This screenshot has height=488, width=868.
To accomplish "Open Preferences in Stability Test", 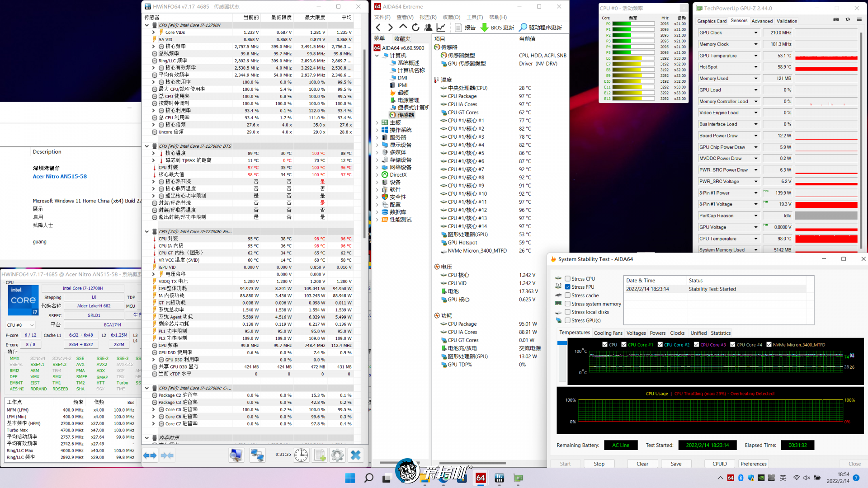I will pos(754,464).
